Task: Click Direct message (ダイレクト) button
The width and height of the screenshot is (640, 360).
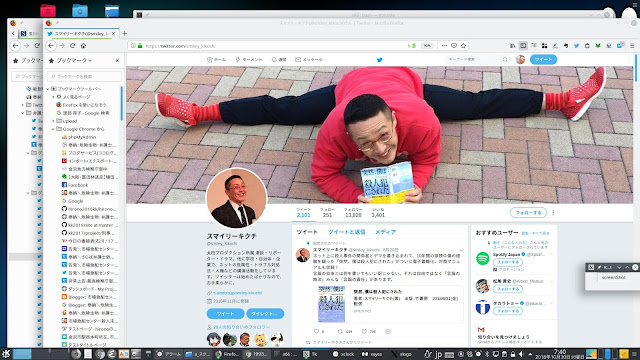Action: click(x=265, y=313)
